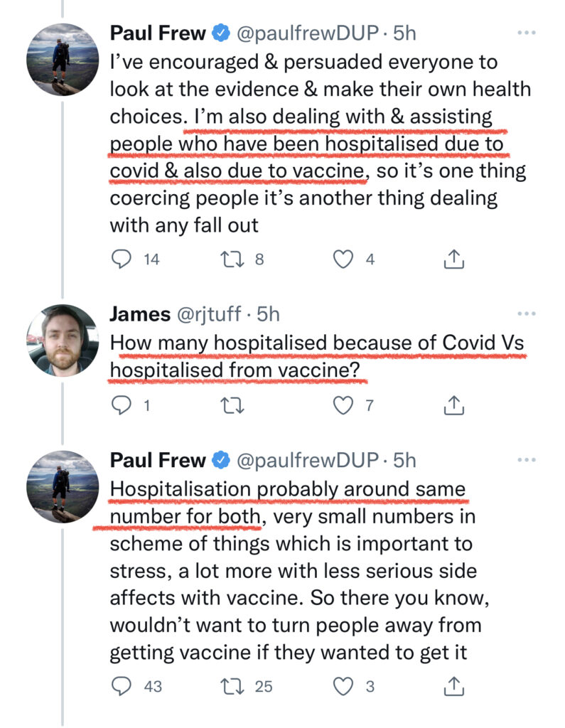Open the @rjtuff profile handle
565x728 pixels.
pyautogui.click(x=209, y=314)
